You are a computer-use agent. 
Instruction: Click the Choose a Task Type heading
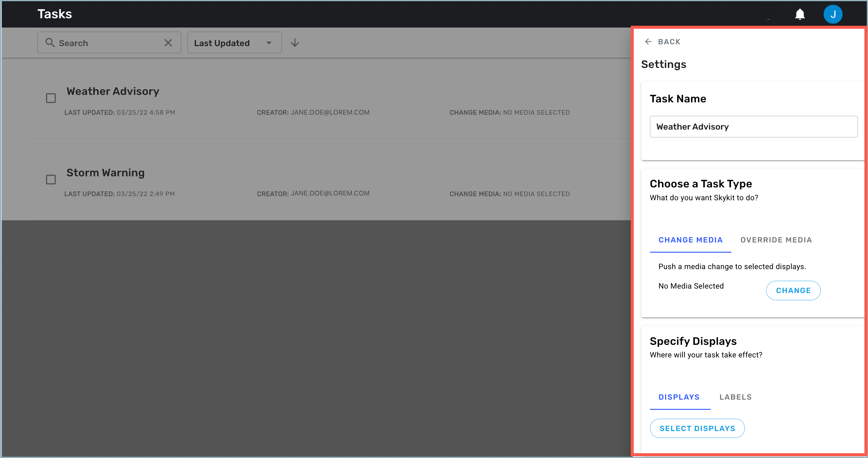[701, 184]
